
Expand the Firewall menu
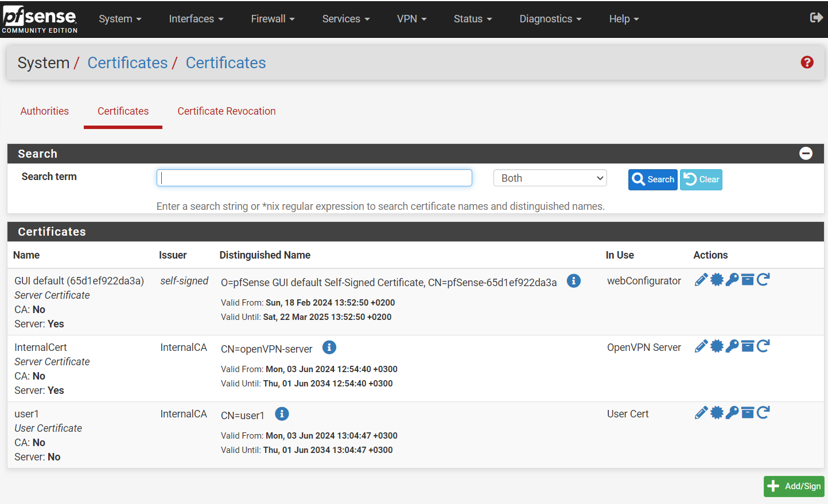[273, 19]
